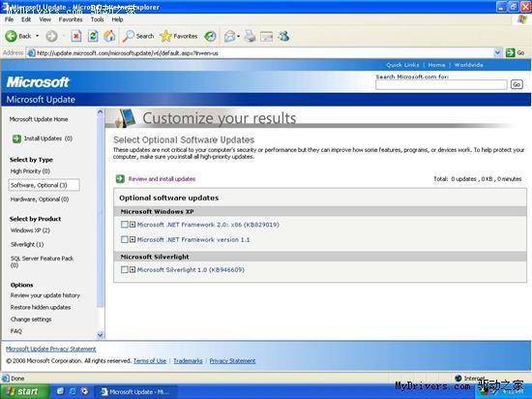Viewport: 532px width, 399px height.
Task: Check Silverlight 1.0 (KB946609) checkbox
Action: coord(125,270)
